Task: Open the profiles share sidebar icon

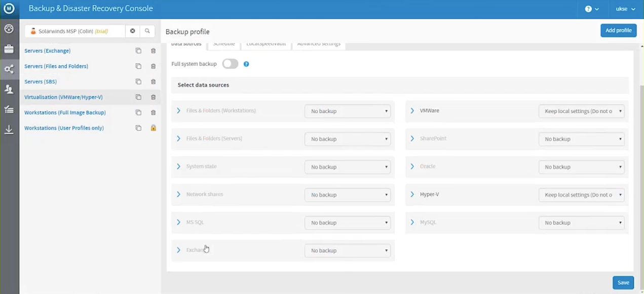Action: 9,69
